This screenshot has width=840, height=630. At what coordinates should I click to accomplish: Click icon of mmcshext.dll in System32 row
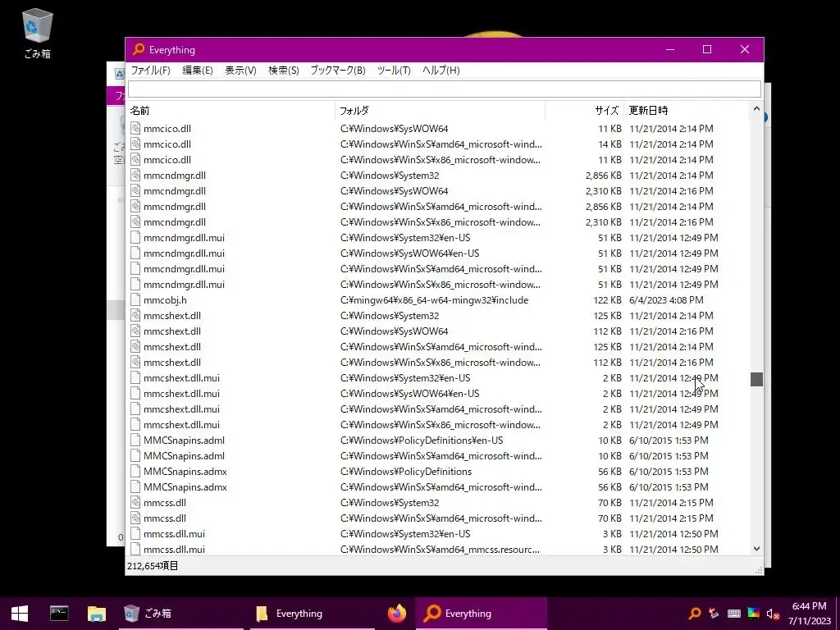[135, 316]
